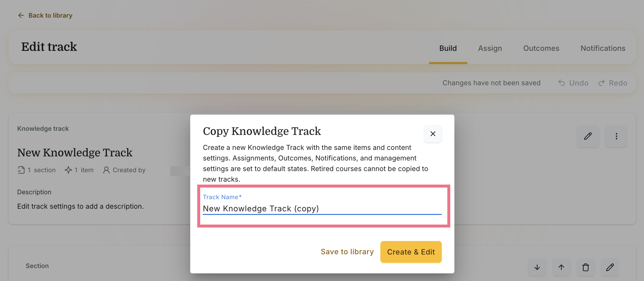644x281 pixels.
Task: Close the Copy Knowledge Track dialog
Action: [x=433, y=134]
